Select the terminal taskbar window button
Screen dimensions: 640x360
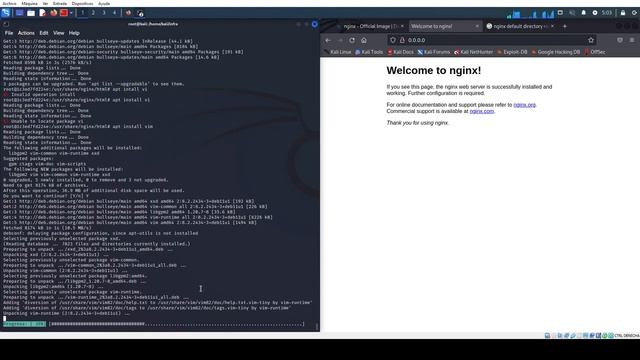140,13
